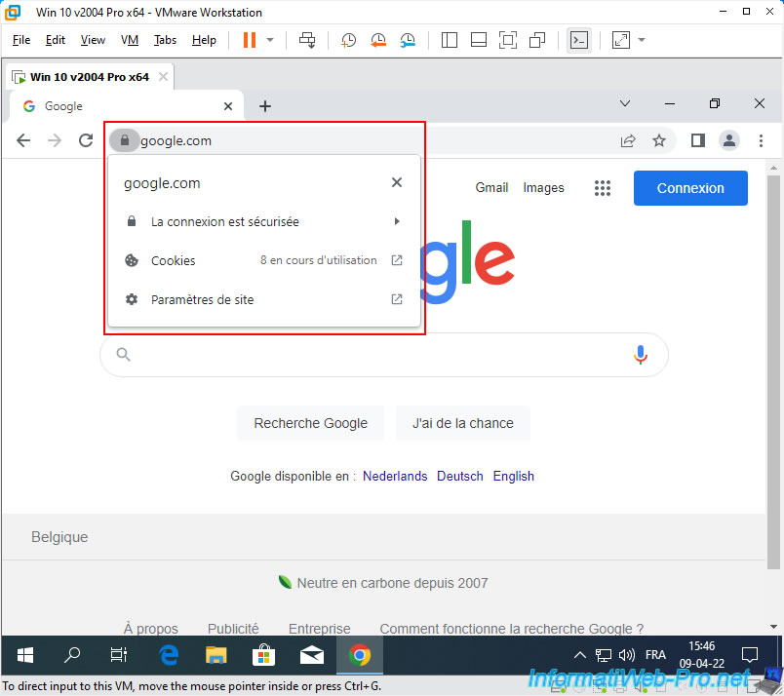Open the VMware console view
This screenshot has height=696, width=784.
tap(579, 40)
